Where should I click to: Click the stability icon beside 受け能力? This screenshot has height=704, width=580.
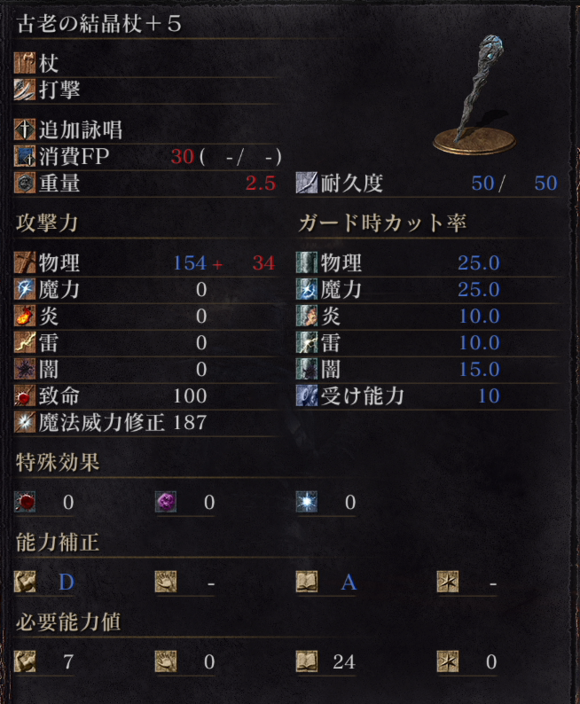click(x=307, y=396)
